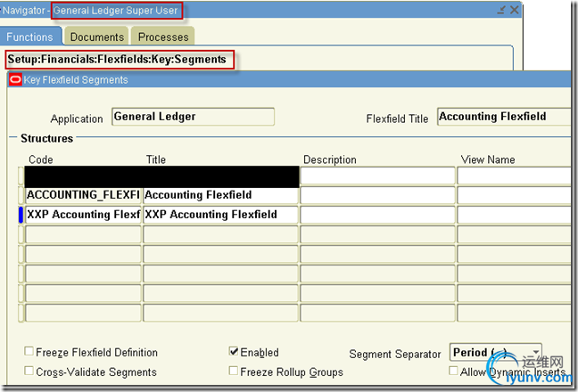Viewport: 578px width, 392px height.
Task: Minimize the Navigator window
Action: point(501,10)
